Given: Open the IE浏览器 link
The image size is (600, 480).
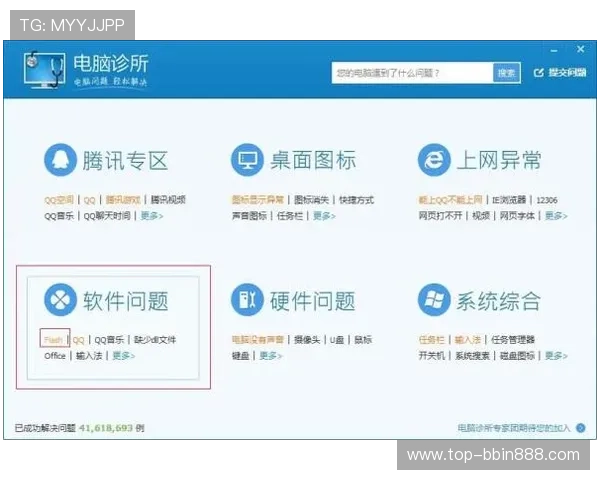Looking at the screenshot, I should pyautogui.click(x=509, y=200).
